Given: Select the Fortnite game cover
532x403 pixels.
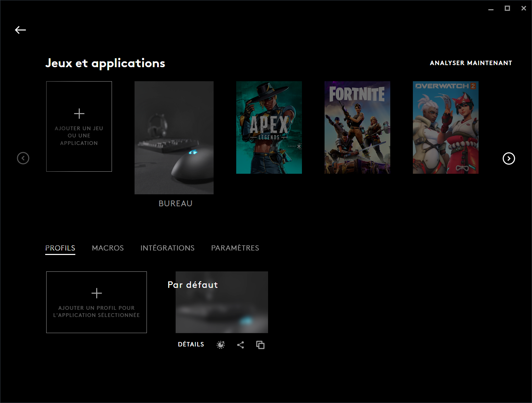Looking at the screenshot, I should 357,127.
